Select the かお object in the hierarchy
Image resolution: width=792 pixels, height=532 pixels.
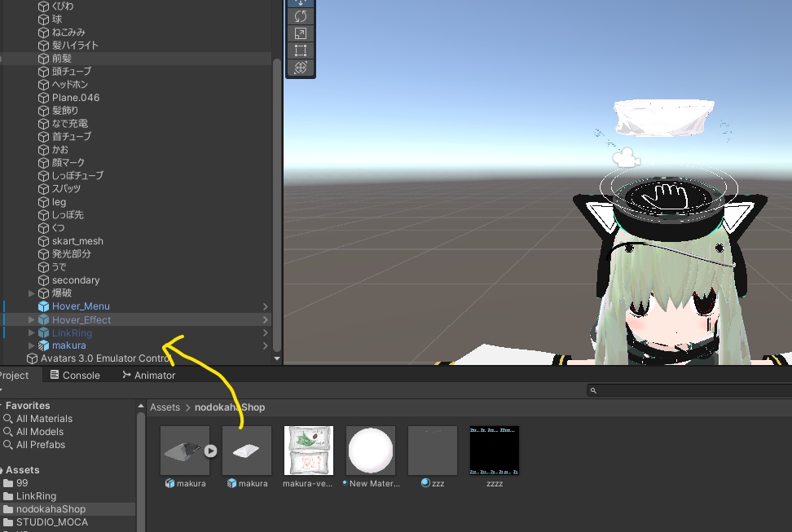pos(60,150)
